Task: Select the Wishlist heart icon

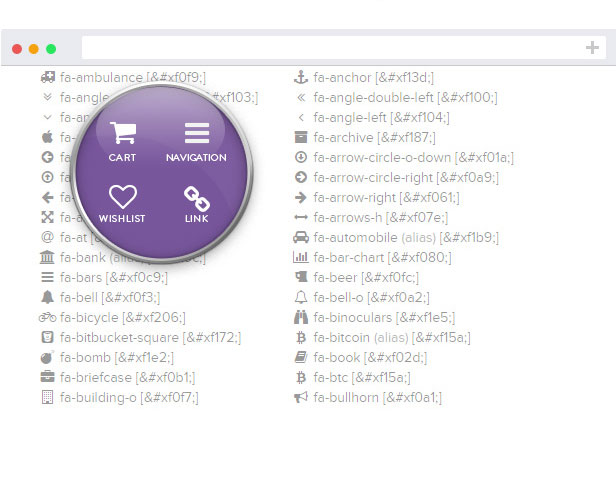Action: 122,196
